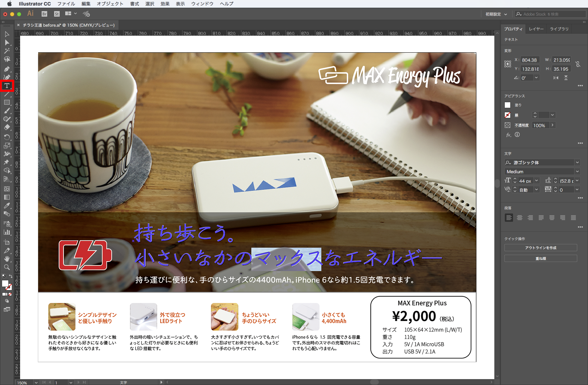588x385 pixels.
Task: Select the Type tool
Action: pos(7,86)
